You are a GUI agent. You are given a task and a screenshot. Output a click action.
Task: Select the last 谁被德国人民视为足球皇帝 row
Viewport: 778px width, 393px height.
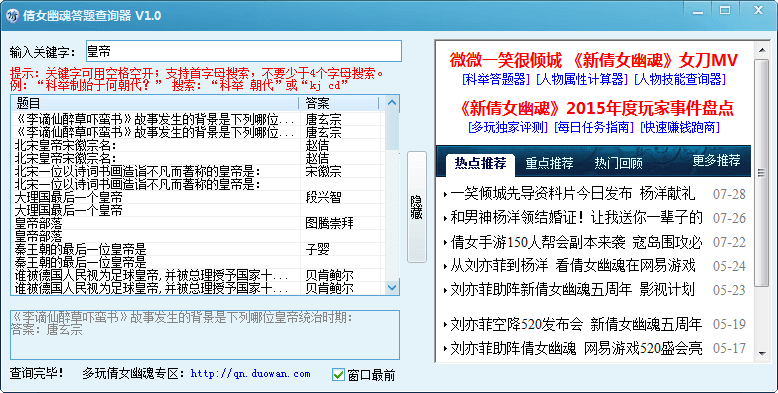click(198, 288)
